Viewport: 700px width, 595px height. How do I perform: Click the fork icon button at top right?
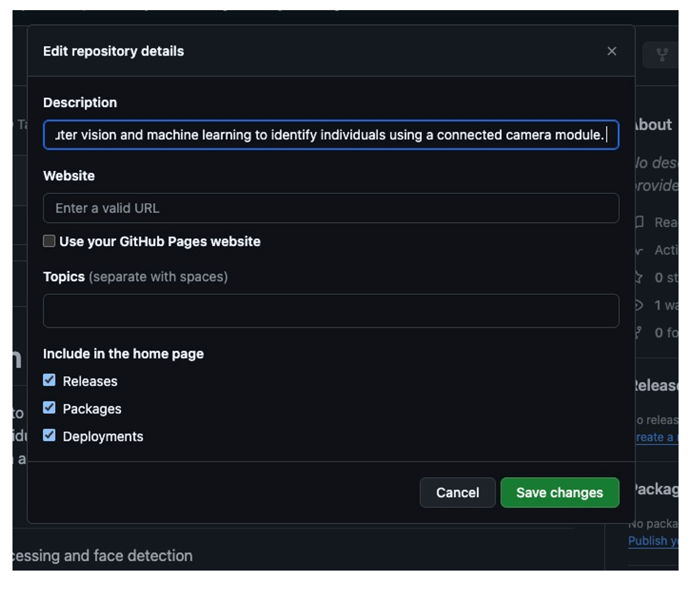click(662, 55)
